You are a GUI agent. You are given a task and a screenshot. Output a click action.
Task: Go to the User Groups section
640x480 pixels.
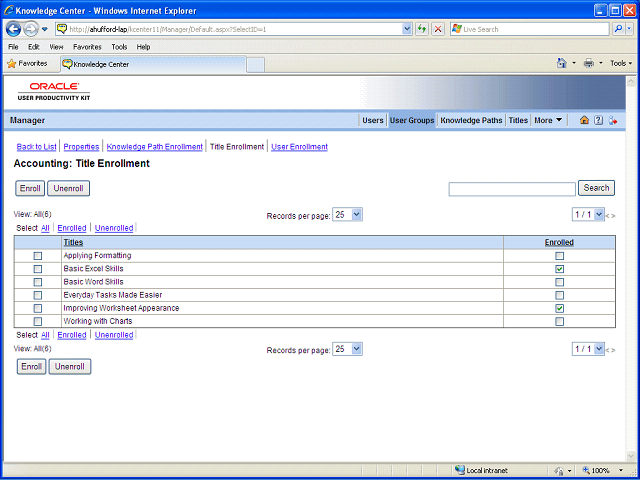(412, 120)
